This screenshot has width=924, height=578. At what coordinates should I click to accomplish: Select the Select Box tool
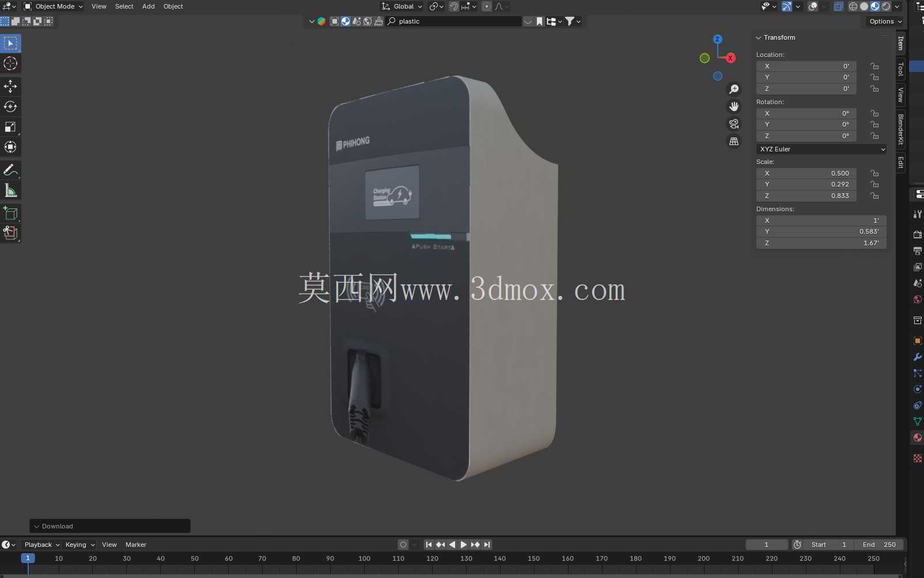[10, 43]
